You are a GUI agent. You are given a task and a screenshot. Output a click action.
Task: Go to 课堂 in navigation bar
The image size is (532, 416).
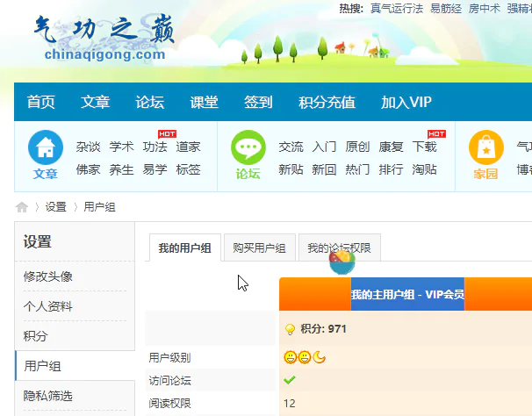point(204,102)
